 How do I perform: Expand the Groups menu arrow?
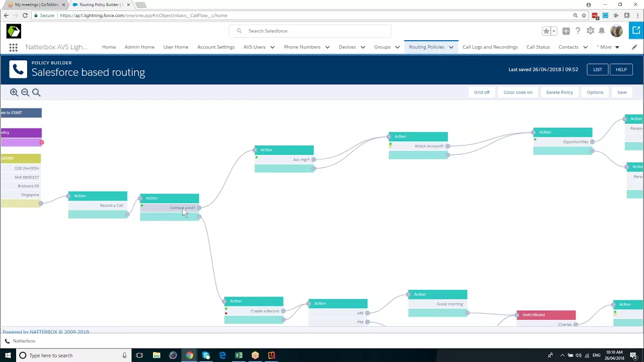click(397, 47)
